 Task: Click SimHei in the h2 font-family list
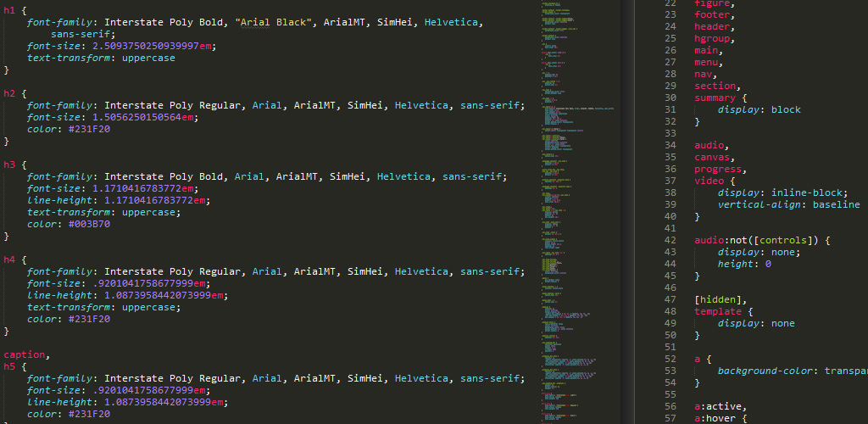click(x=365, y=105)
